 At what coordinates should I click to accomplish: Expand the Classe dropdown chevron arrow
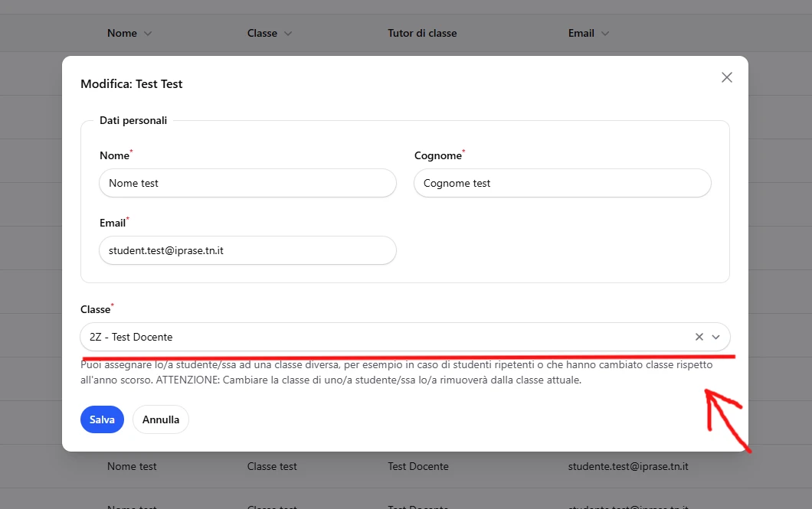coord(716,337)
